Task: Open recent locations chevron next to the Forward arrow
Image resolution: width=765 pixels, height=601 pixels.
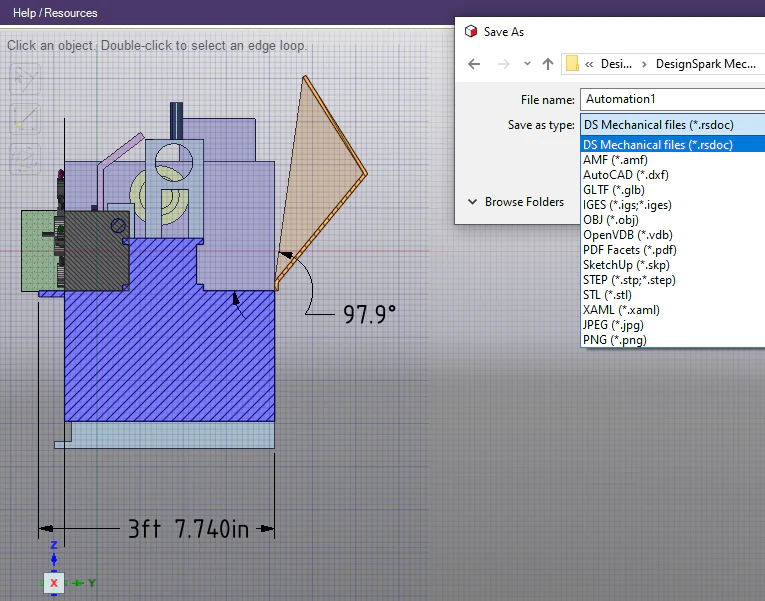Action: point(527,63)
